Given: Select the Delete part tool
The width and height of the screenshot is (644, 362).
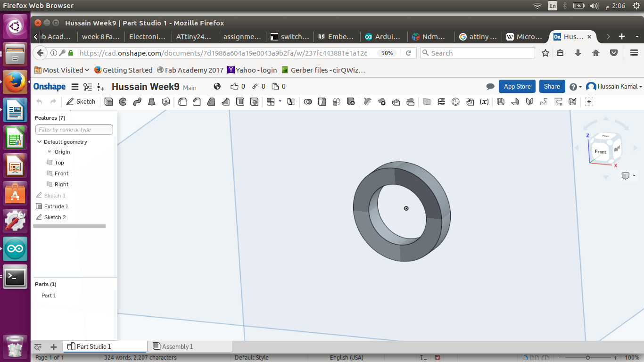Looking at the screenshot, I should tap(351, 101).
